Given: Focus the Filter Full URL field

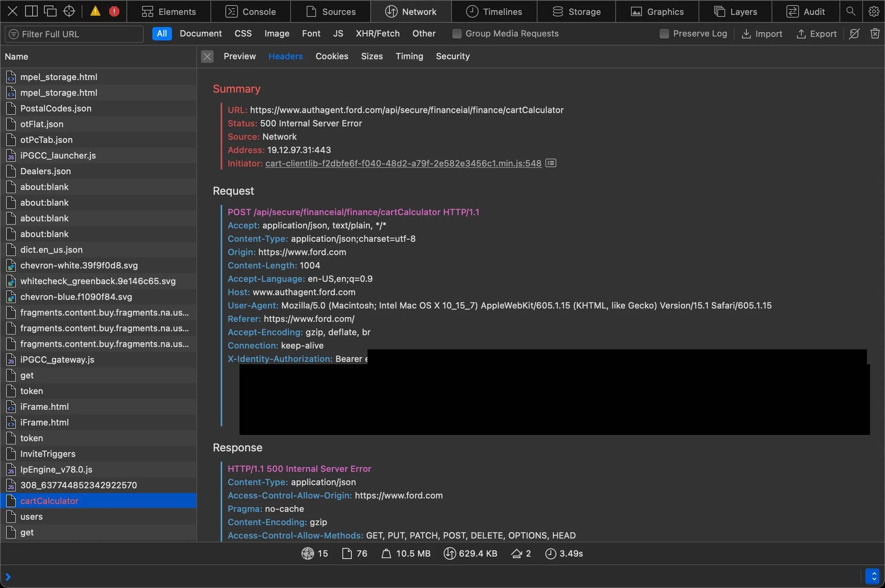Looking at the screenshot, I should pyautogui.click(x=74, y=34).
